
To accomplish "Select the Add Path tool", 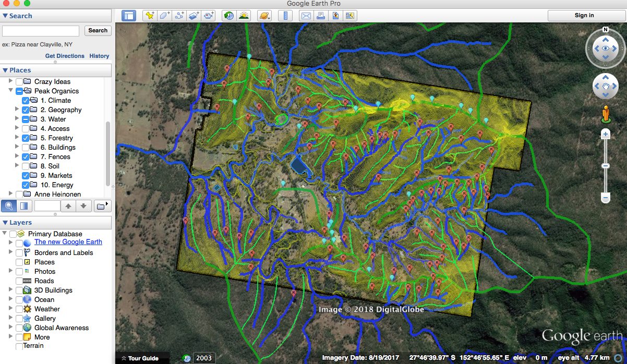I will pos(180,16).
